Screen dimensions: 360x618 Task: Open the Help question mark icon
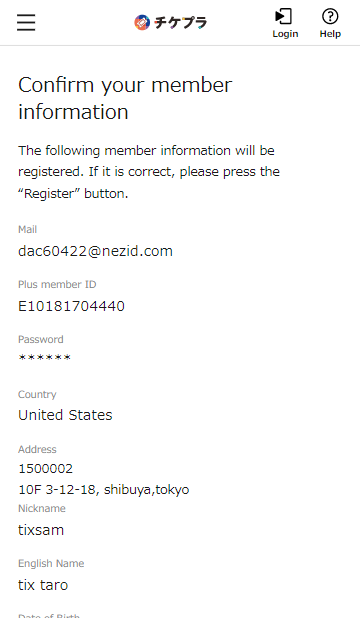coord(330,17)
